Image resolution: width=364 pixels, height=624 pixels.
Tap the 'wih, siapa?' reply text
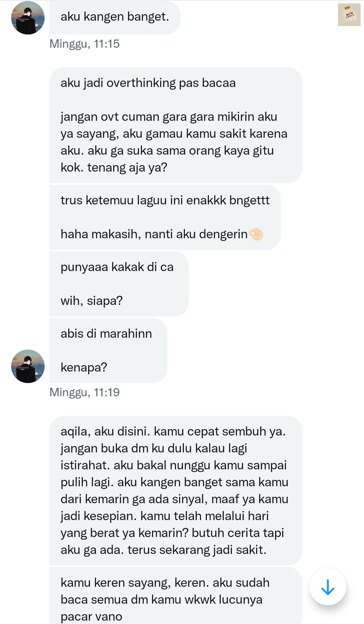(92, 301)
